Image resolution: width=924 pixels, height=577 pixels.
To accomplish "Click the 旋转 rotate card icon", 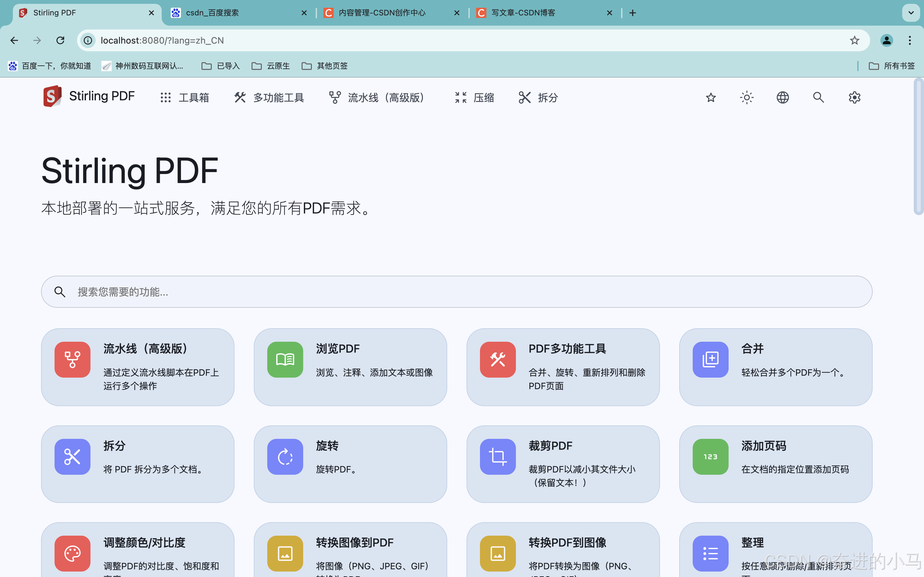I will point(285,456).
